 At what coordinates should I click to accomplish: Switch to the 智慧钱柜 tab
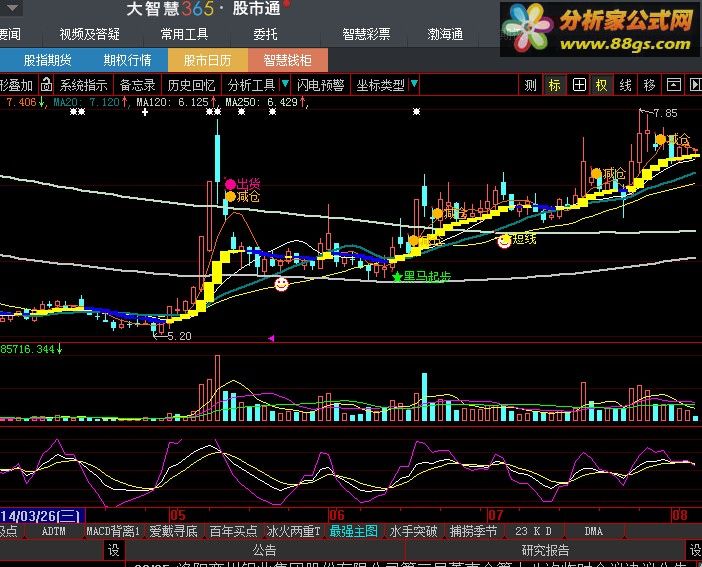tap(287, 60)
